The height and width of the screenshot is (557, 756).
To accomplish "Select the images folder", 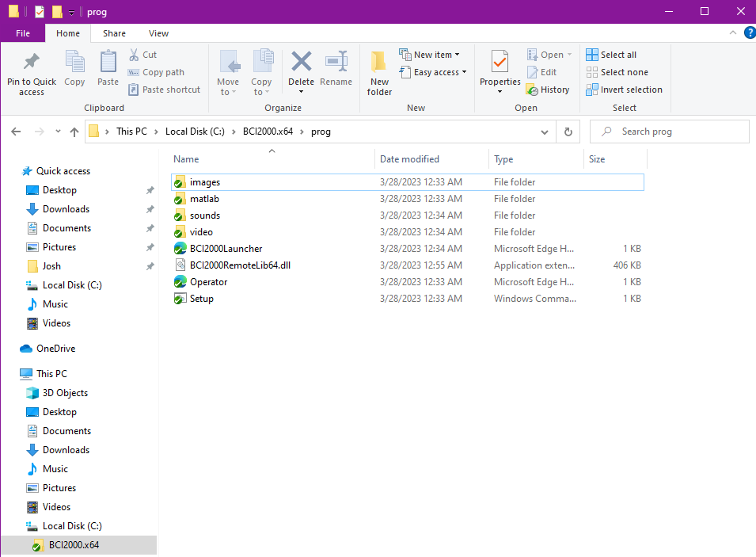I will 408,182.
